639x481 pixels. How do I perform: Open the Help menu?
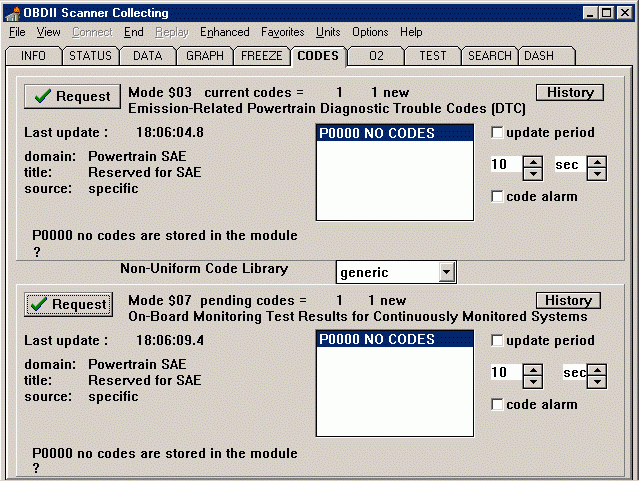(411, 32)
